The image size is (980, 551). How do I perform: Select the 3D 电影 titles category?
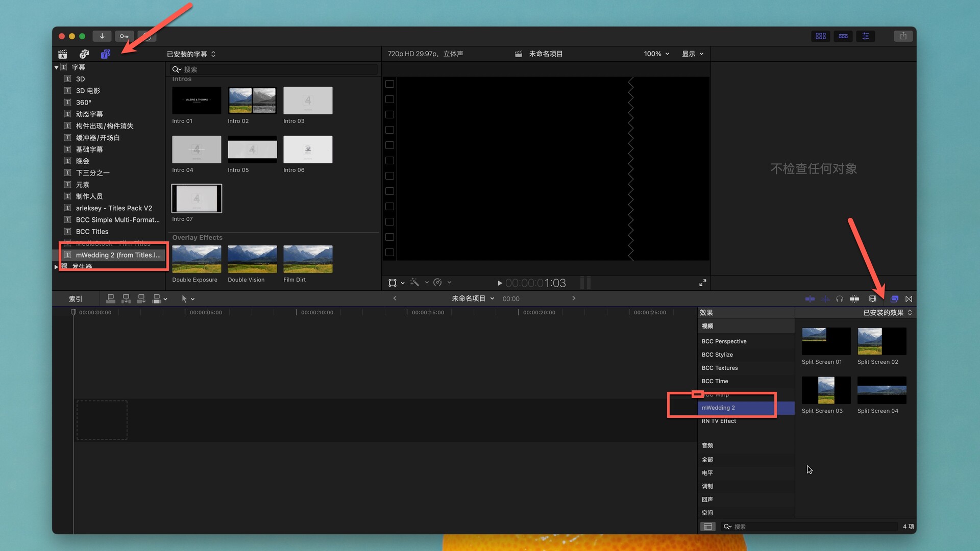click(x=88, y=91)
